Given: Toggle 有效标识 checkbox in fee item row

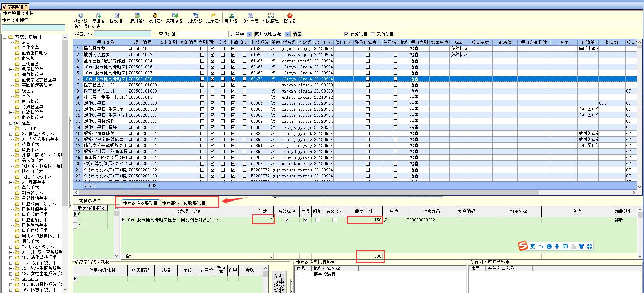Looking at the screenshot, I should pyautogui.click(x=286, y=220).
